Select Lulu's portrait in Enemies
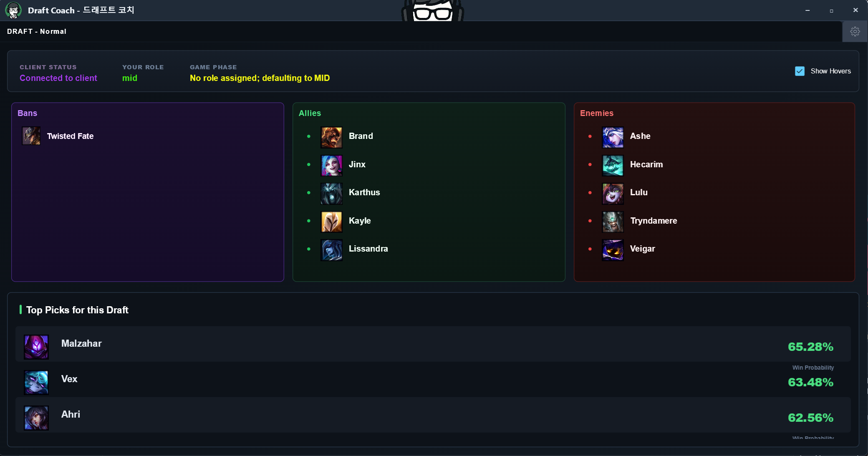This screenshot has height=456, width=868. point(613,194)
